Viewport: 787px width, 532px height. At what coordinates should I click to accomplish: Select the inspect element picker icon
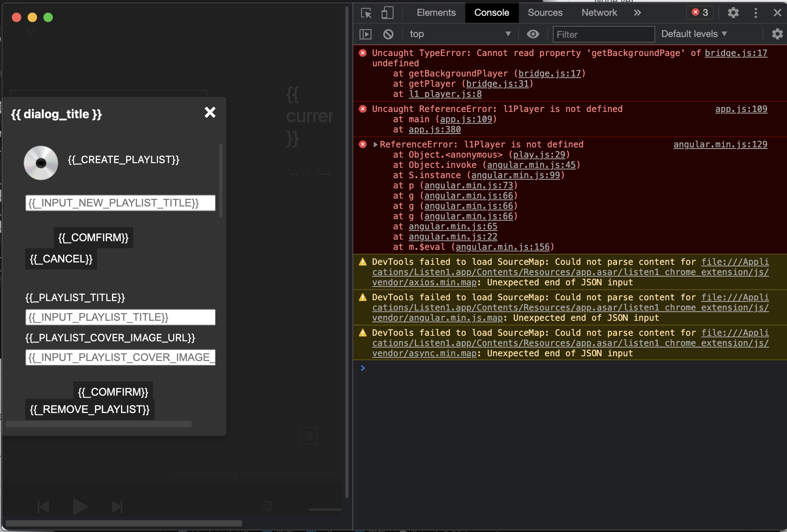(366, 13)
